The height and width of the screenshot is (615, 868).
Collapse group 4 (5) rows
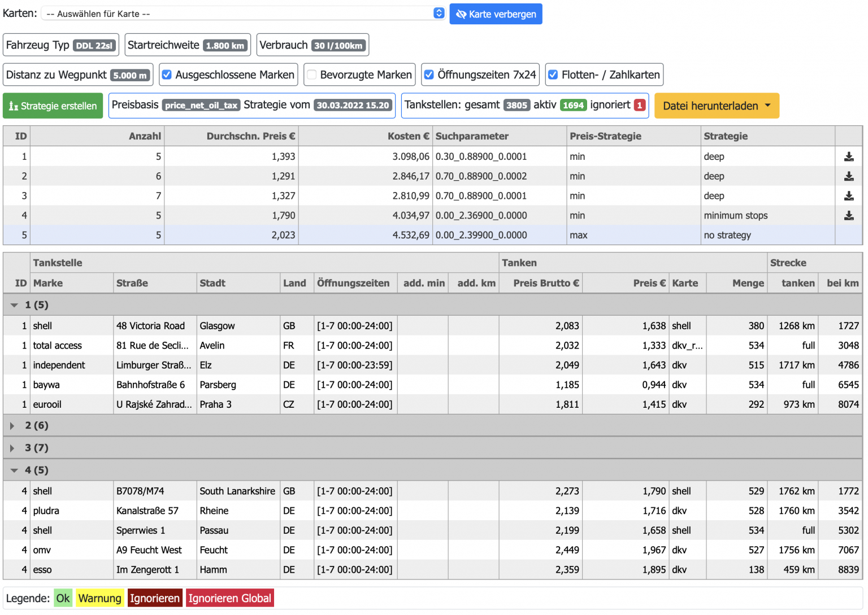(14, 470)
